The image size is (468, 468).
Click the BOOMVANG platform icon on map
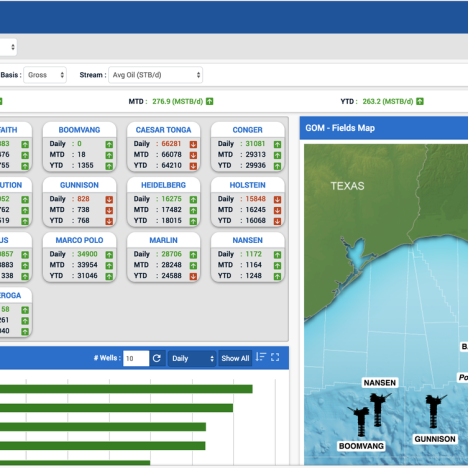361,421
